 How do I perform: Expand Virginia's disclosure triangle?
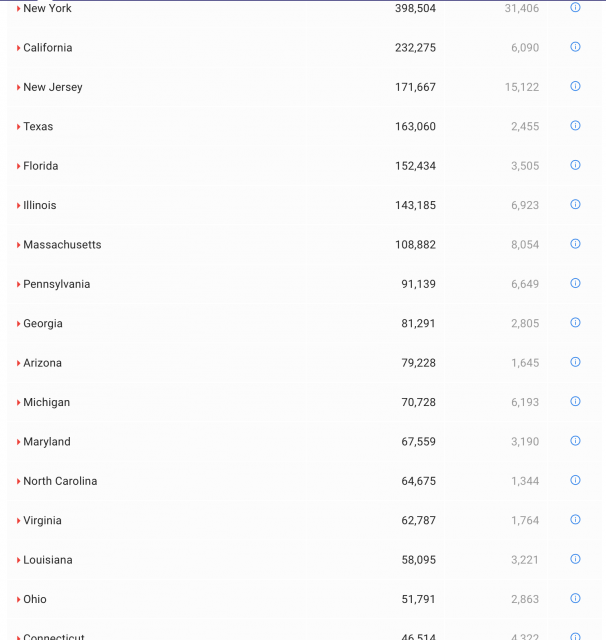click(18, 521)
